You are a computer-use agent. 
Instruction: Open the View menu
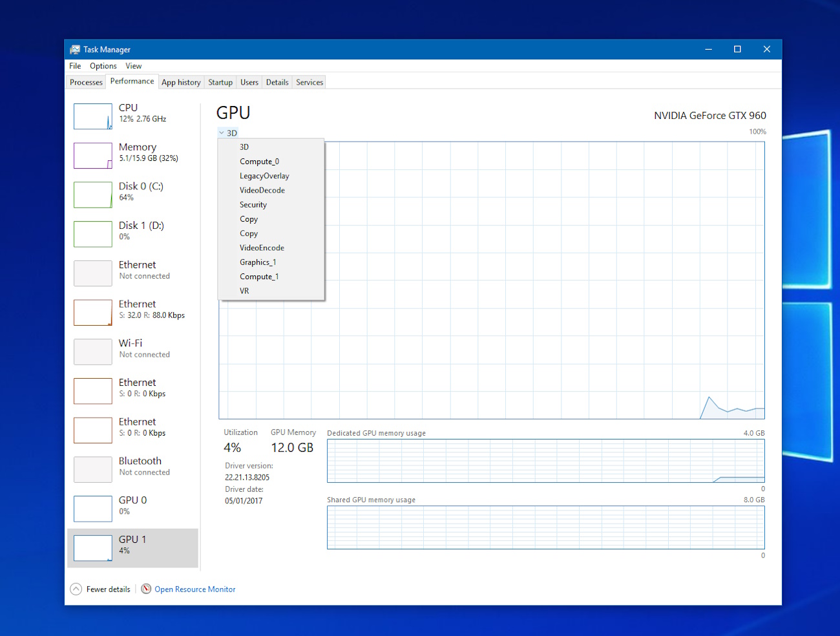(x=134, y=66)
